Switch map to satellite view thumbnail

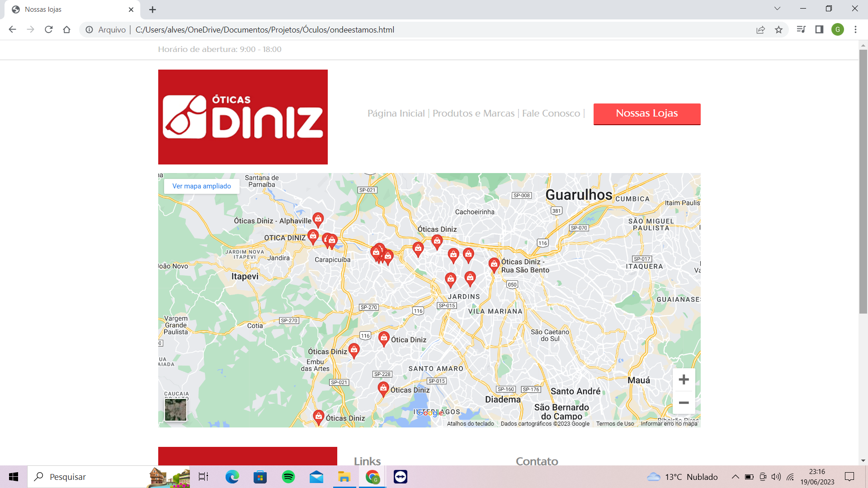tap(175, 410)
